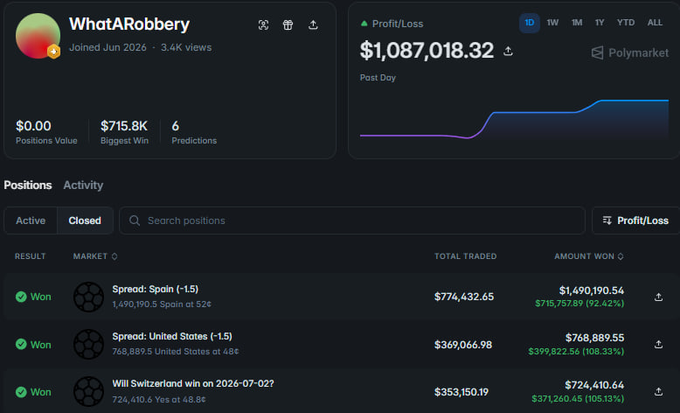Click the $399,822.56 (108.33%) profit text
Image resolution: width=680 pixels, height=413 pixels.
[x=576, y=351]
